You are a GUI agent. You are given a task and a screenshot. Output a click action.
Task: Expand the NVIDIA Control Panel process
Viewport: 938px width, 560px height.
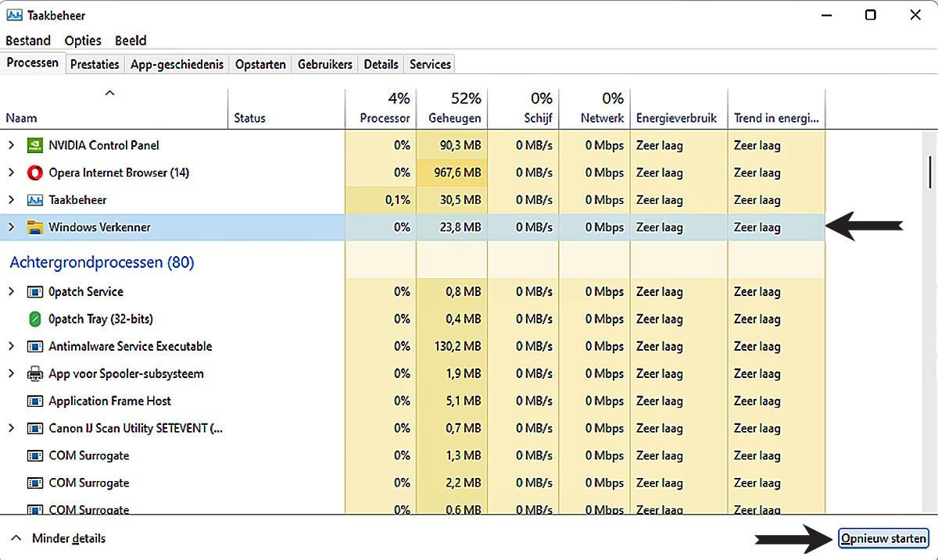[x=11, y=145]
